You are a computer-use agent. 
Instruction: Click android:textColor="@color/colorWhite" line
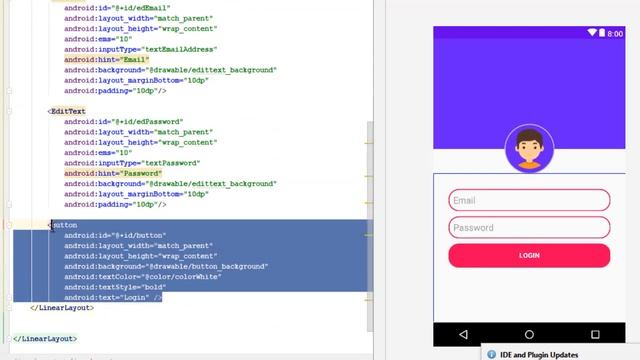pyautogui.click(x=143, y=277)
